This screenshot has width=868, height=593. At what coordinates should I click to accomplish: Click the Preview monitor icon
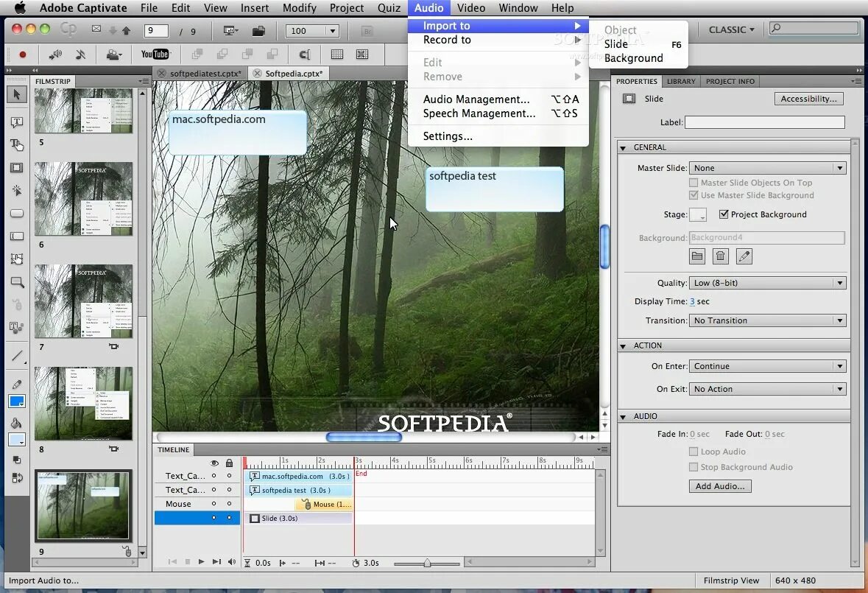pos(230,31)
